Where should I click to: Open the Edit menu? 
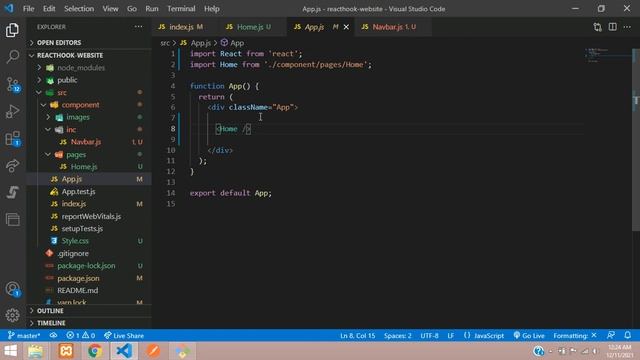point(49,9)
